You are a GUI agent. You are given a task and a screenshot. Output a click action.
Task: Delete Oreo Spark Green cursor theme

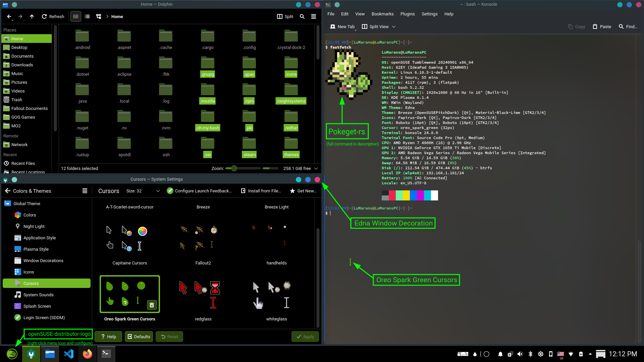[x=152, y=305]
